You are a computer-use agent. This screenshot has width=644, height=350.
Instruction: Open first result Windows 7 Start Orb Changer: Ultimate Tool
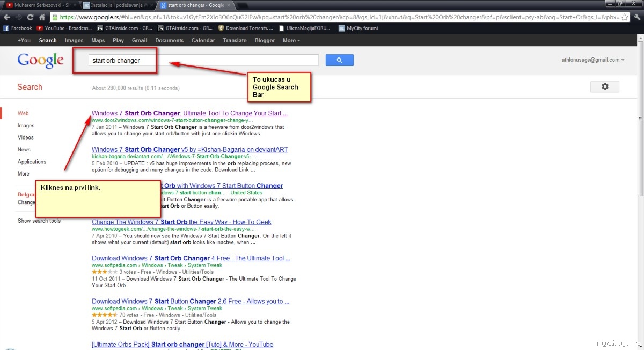pyautogui.click(x=189, y=113)
